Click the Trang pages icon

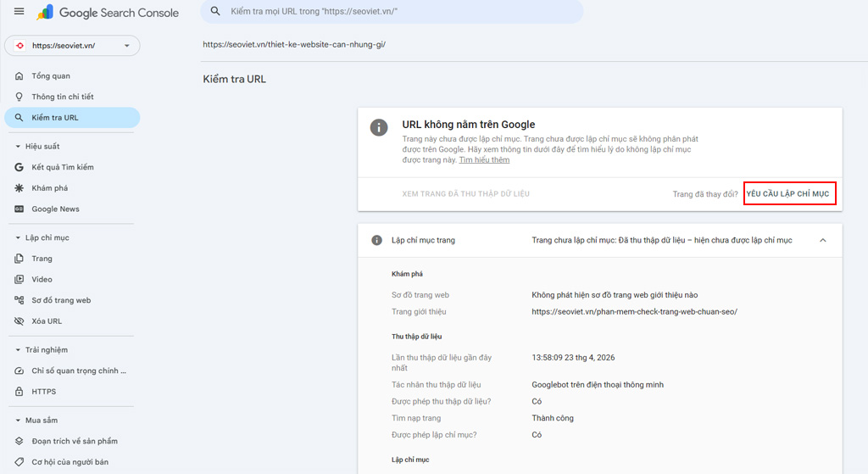[19, 259]
